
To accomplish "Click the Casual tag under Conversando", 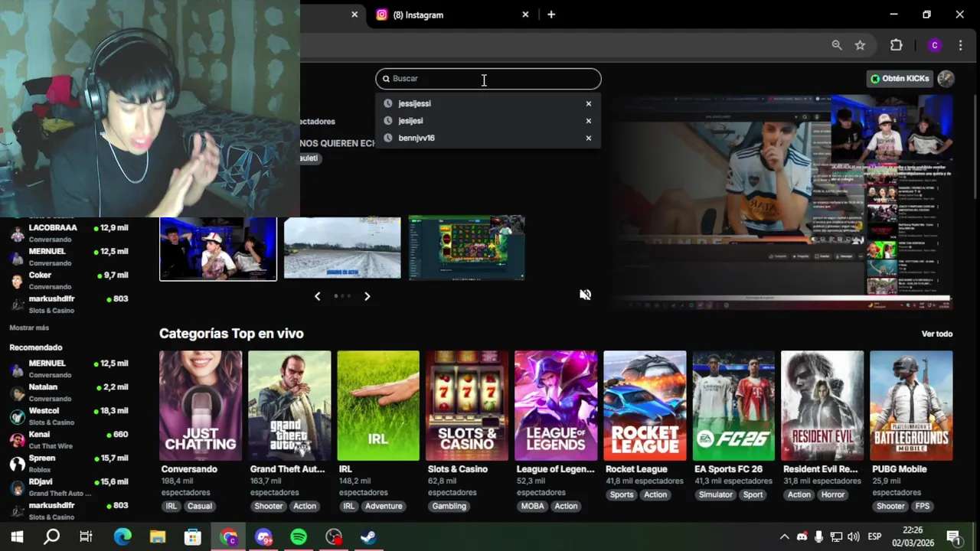I will click(200, 506).
